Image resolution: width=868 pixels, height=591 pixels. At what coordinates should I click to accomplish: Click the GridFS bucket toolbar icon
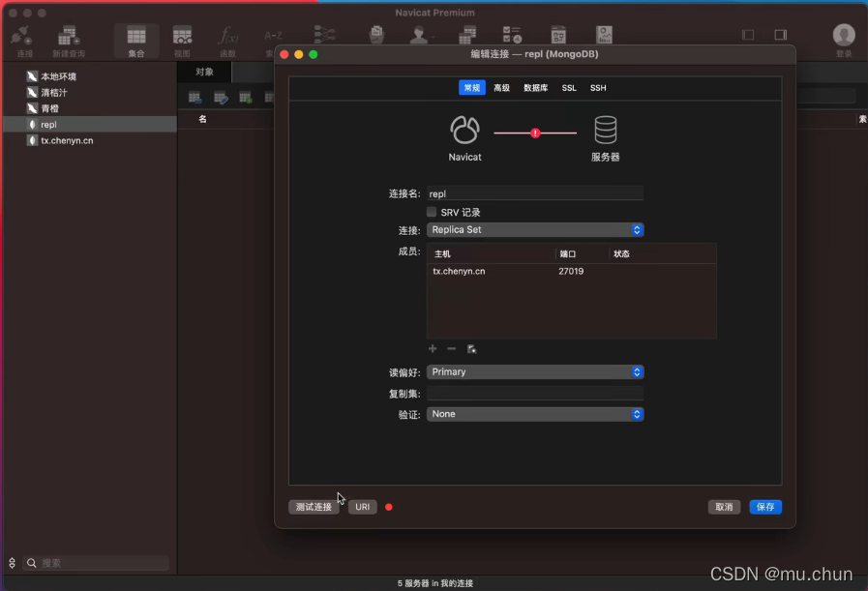(376, 35)
